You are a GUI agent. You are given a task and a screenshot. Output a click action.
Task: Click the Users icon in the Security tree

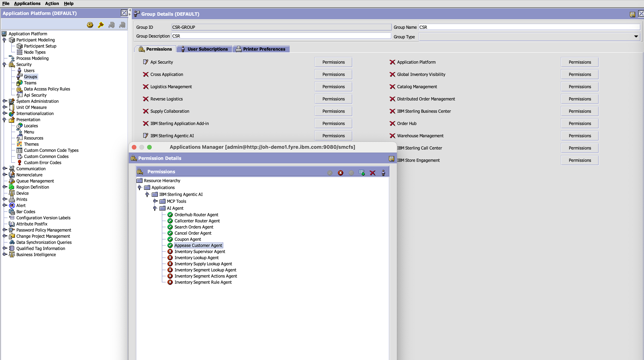pyautogui.click(x=19, y=71)
